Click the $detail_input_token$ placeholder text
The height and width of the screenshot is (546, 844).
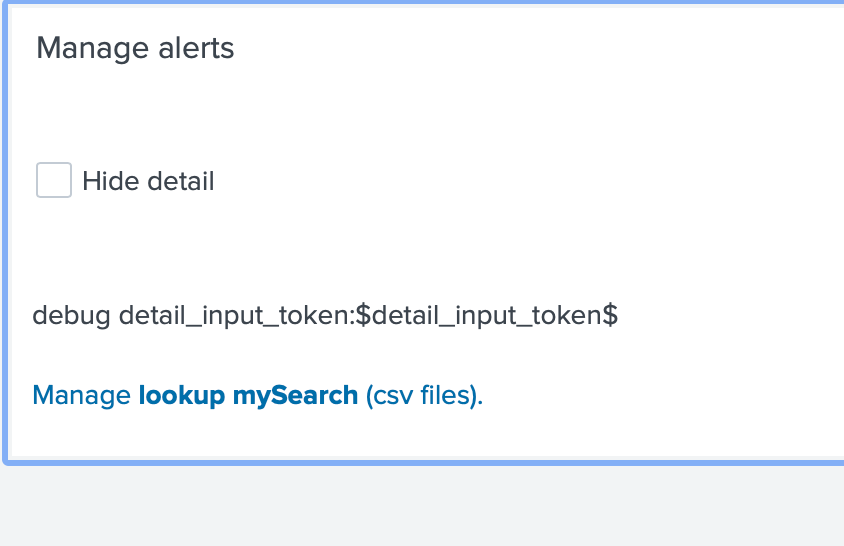tap(486, 316)
